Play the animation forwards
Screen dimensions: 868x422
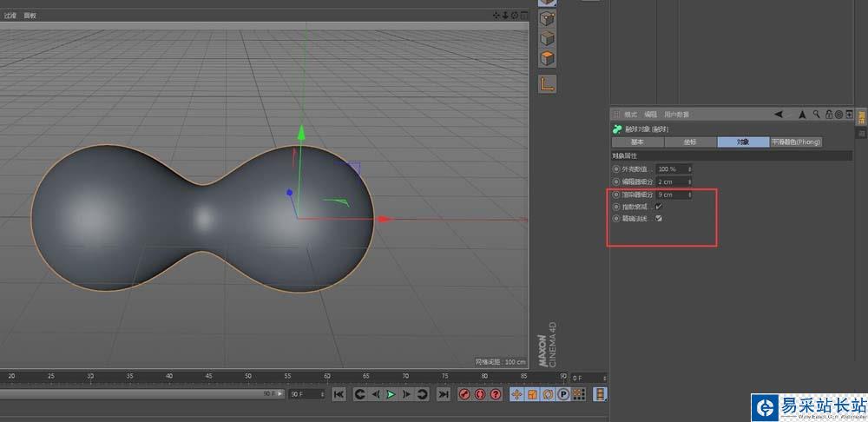[391, 394]
